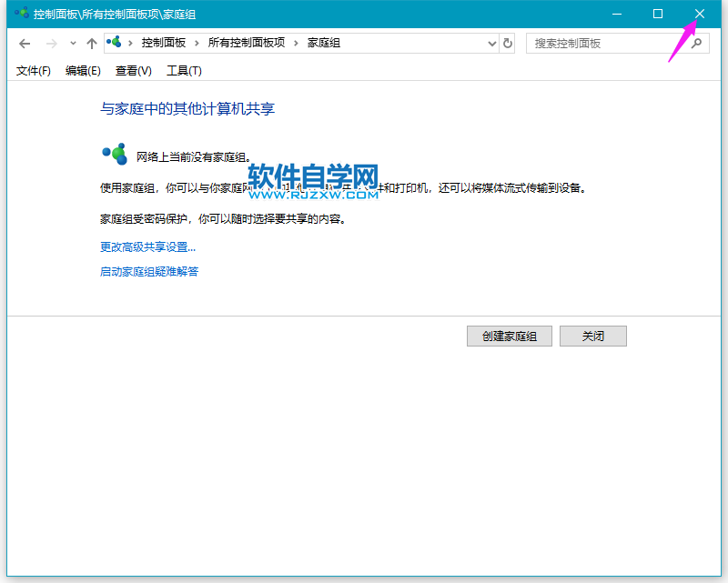Launch 启动家庭组疑难解答 link
This screenshot has height=583, width=728.
coord(149,271)
